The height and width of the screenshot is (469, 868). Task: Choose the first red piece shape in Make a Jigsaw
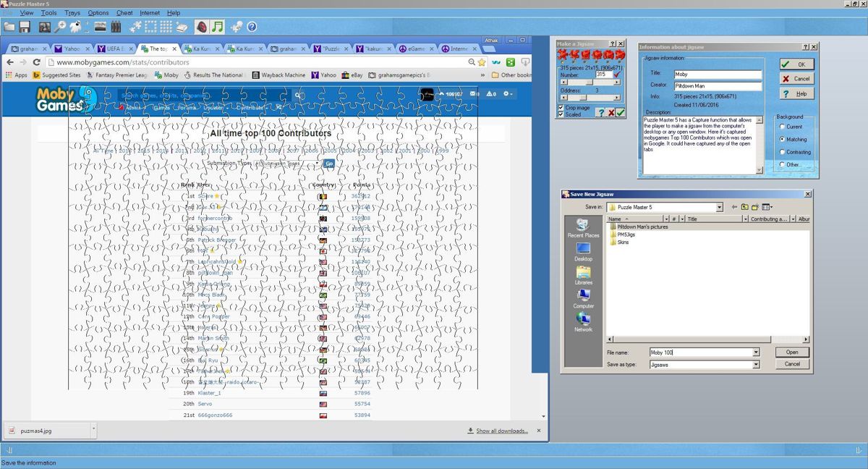tap(563, 55)
